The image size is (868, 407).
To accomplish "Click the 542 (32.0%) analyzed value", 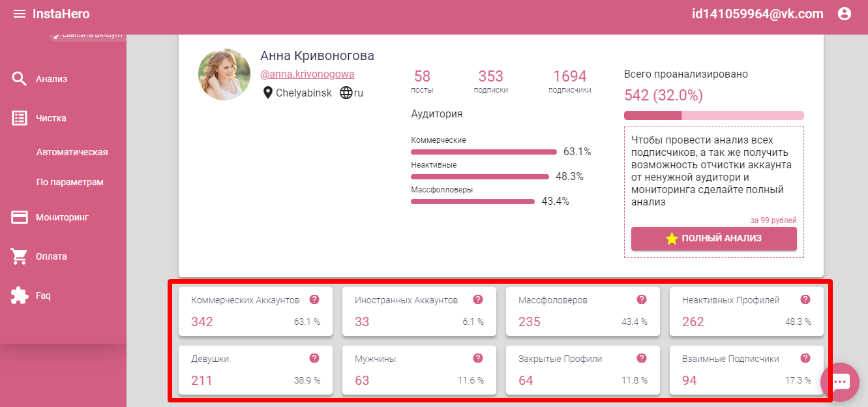I will 663,95.
